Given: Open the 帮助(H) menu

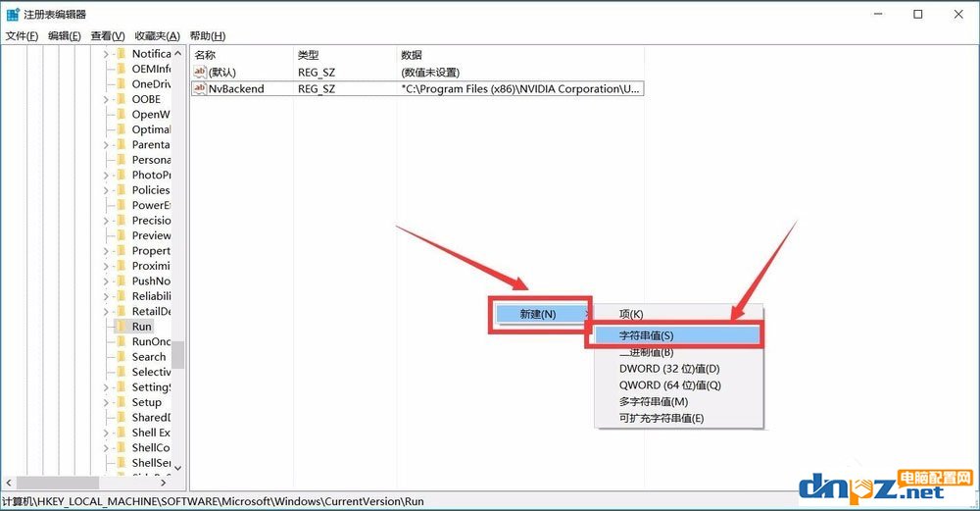Looking at the screenshot, I should (x=208, y=36).
